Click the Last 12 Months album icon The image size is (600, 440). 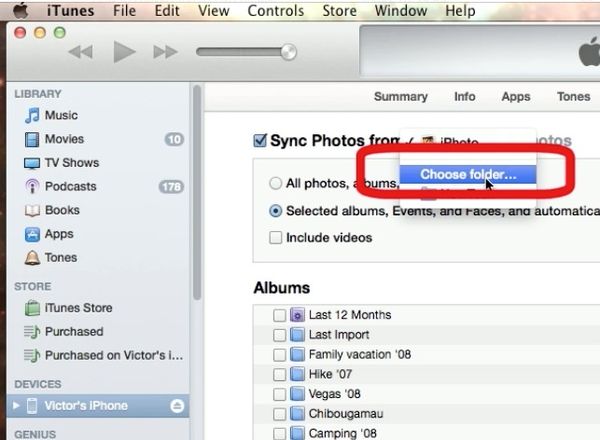pyautogui.click(x=297, y=315)
